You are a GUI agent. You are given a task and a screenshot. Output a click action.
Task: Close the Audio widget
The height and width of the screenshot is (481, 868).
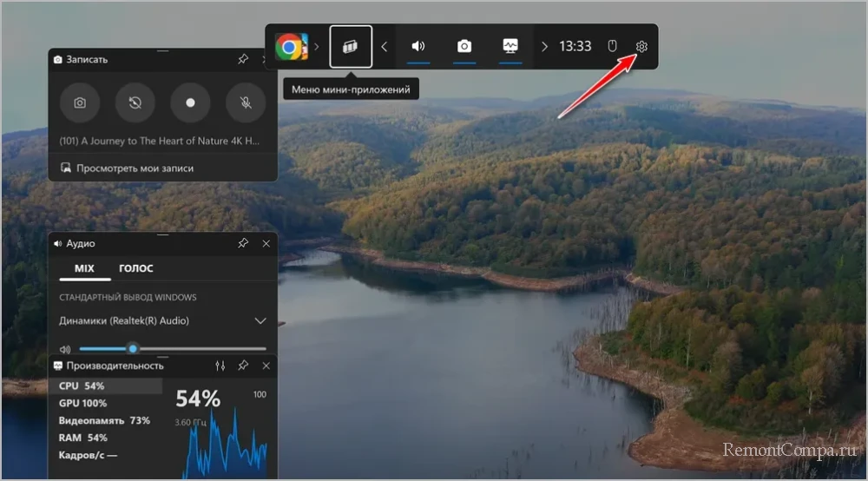click(266, 244)
